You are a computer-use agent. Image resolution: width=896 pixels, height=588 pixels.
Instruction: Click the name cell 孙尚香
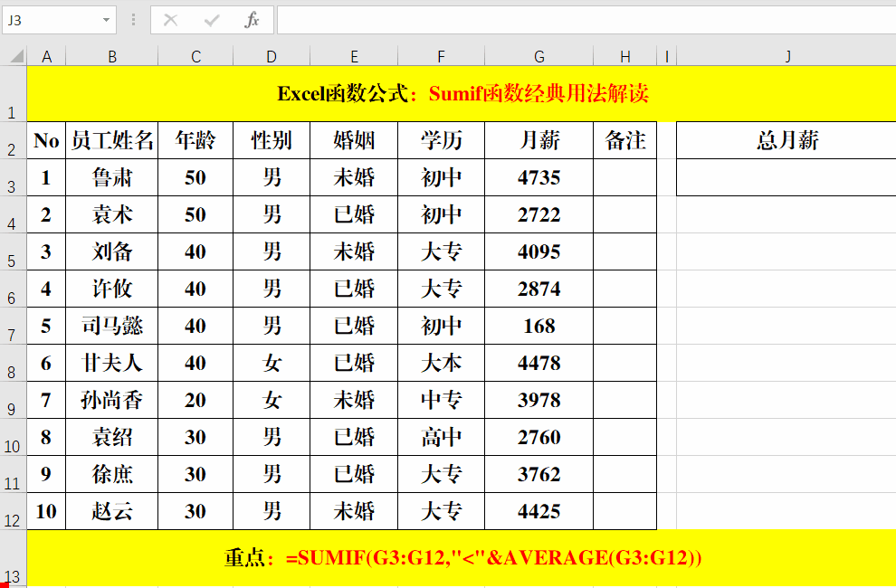click(x=112, y=401)
